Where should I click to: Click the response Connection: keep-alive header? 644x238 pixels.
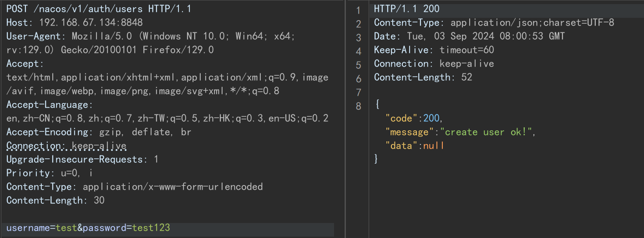(434, 63)
